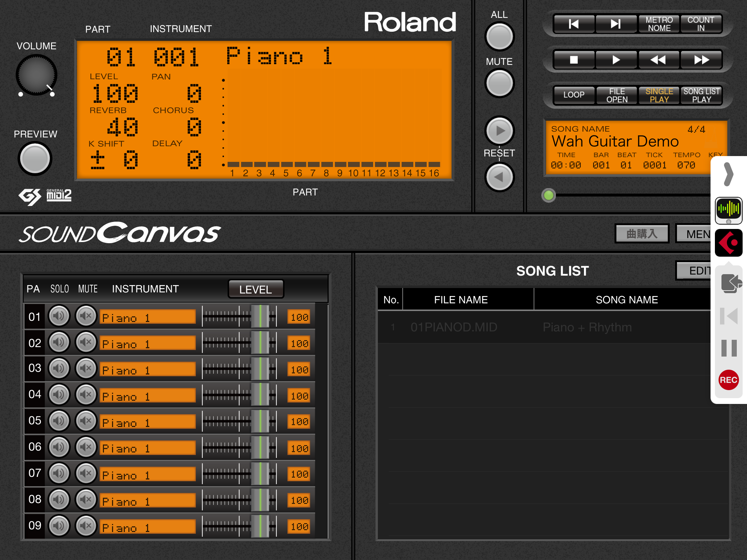Jump to the song start
The width and height of the screenshot is (747, 560).
574,24
